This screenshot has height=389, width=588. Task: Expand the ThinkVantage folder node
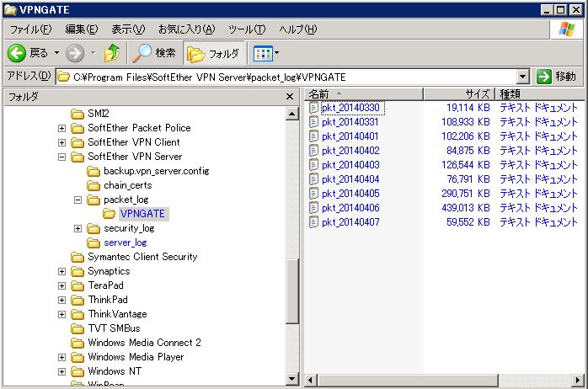point(61,314)
